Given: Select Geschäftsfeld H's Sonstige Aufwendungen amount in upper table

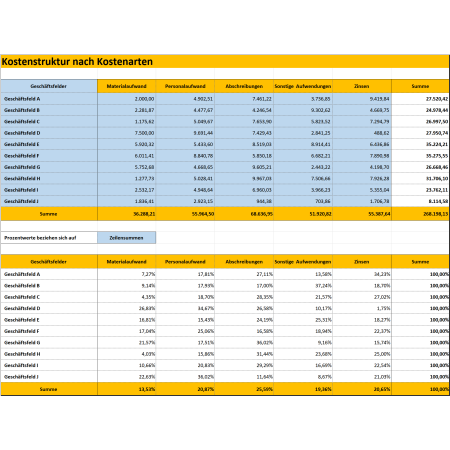Looking at the screenshot, I should [303, 179].
